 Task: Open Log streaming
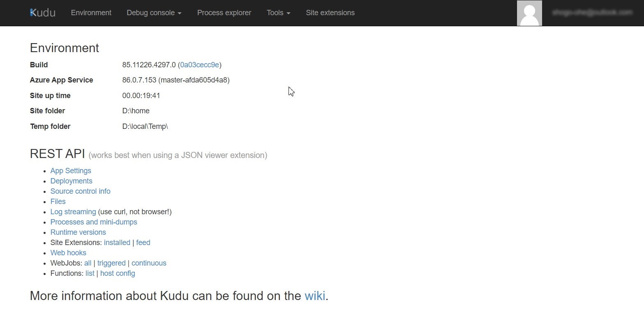click(x=73, y=211)
